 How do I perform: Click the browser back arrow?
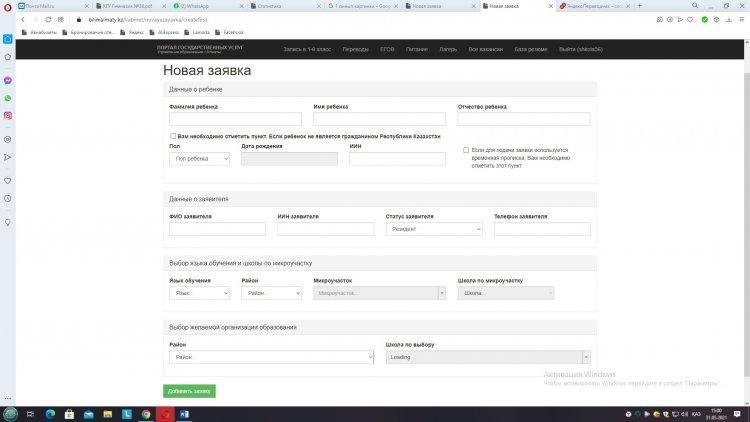[x=22, y=20]
